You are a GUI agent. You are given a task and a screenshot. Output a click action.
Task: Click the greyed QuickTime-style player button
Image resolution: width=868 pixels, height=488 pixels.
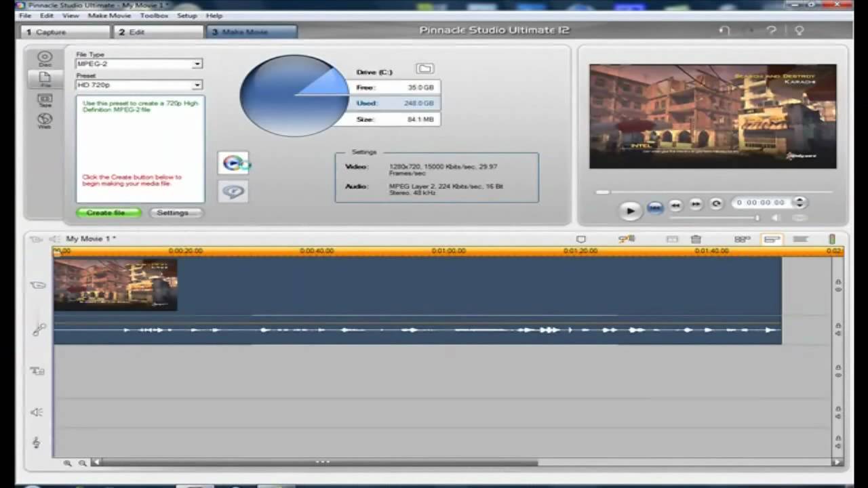pos(233,191)
